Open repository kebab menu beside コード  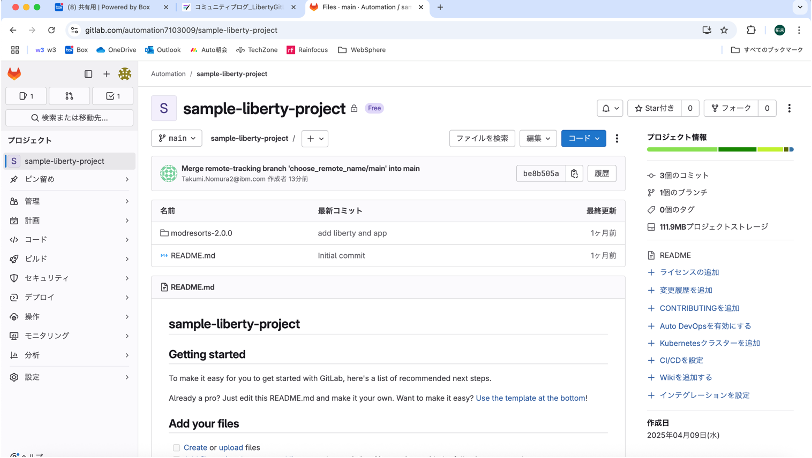tap(617, 138)
